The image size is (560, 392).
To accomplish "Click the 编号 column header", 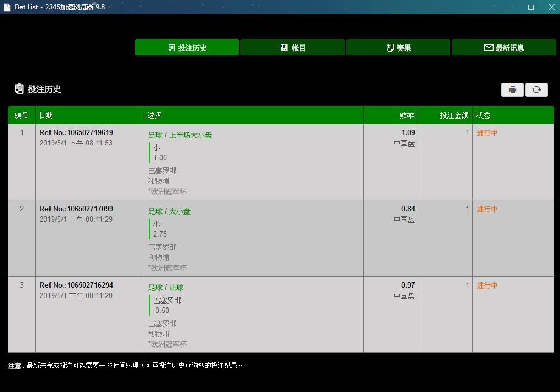I will pyautogui.click(x=21, y=115).
